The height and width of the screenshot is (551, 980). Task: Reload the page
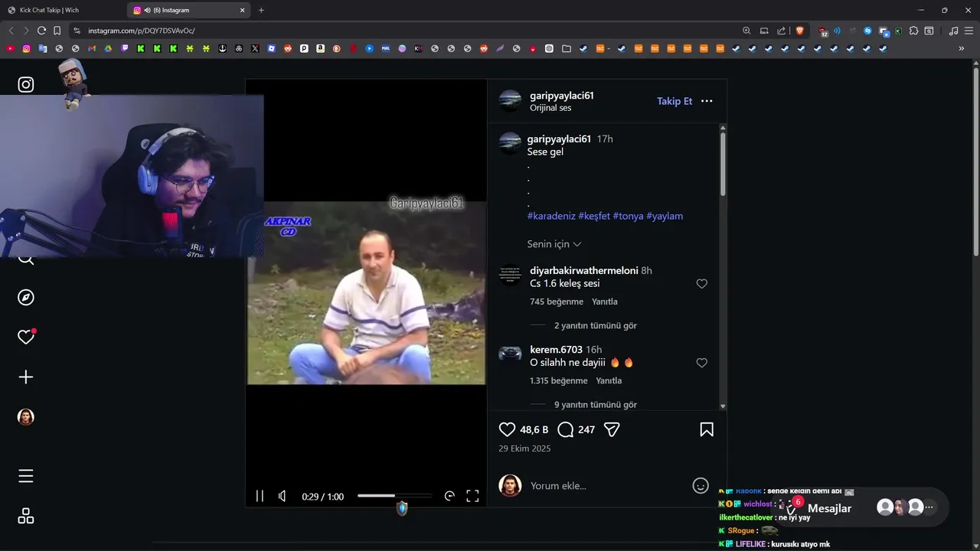41,31
